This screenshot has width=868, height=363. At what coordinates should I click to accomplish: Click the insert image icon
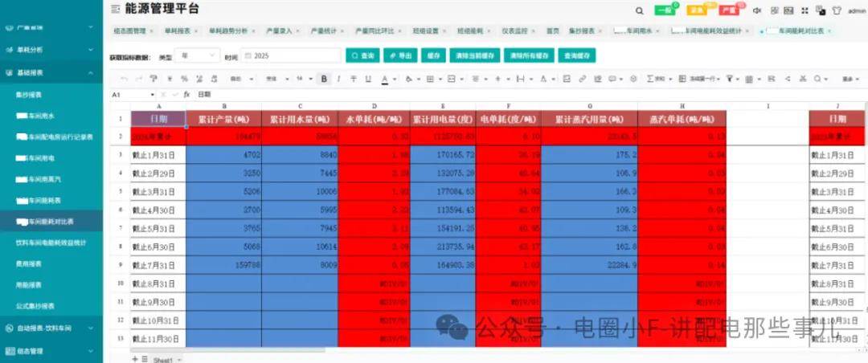(567, 80)
